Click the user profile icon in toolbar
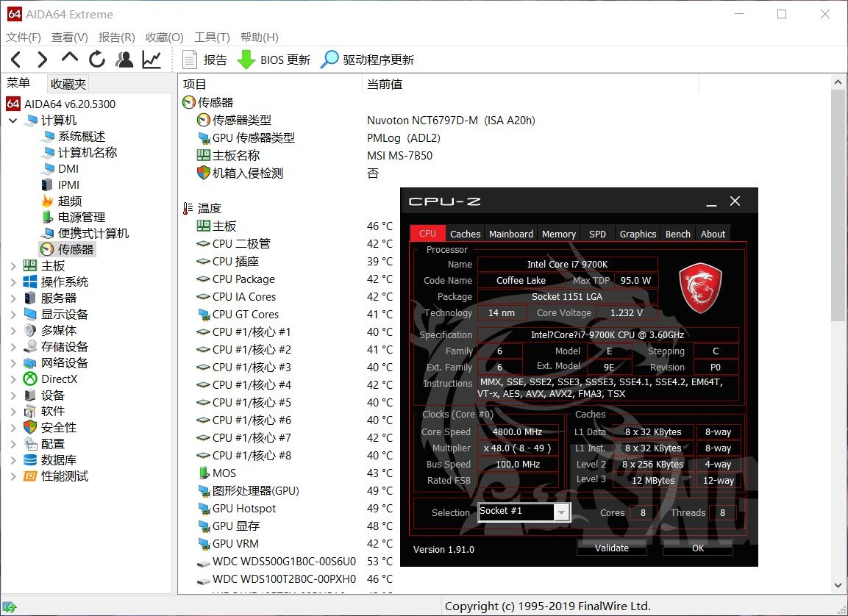Image resolution: width=848 pixels, height=616 pixels. tap(124, 60)
